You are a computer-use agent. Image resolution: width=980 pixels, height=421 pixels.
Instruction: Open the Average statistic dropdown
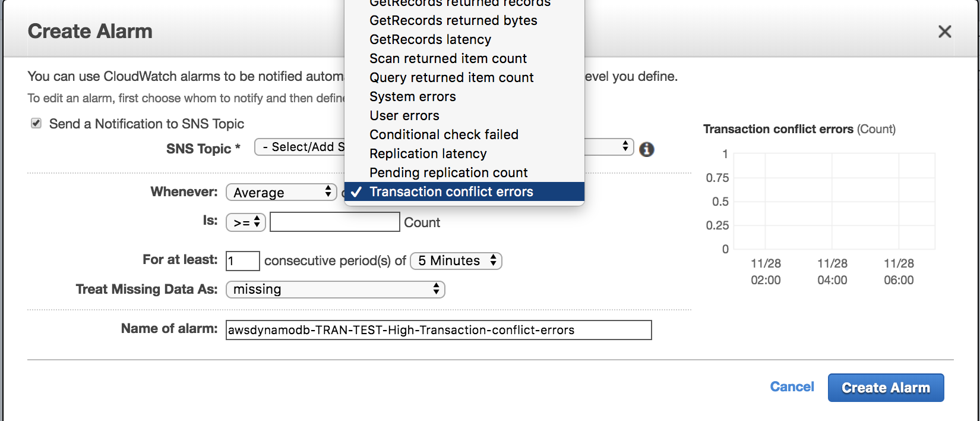click(x=282, y=192)
